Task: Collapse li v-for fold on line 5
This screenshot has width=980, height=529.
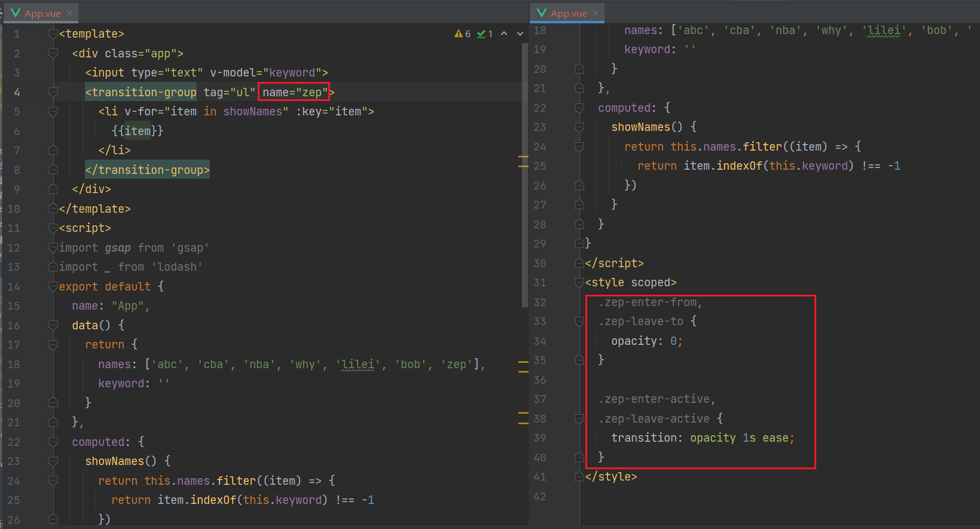Action: (x=53, y=112)
